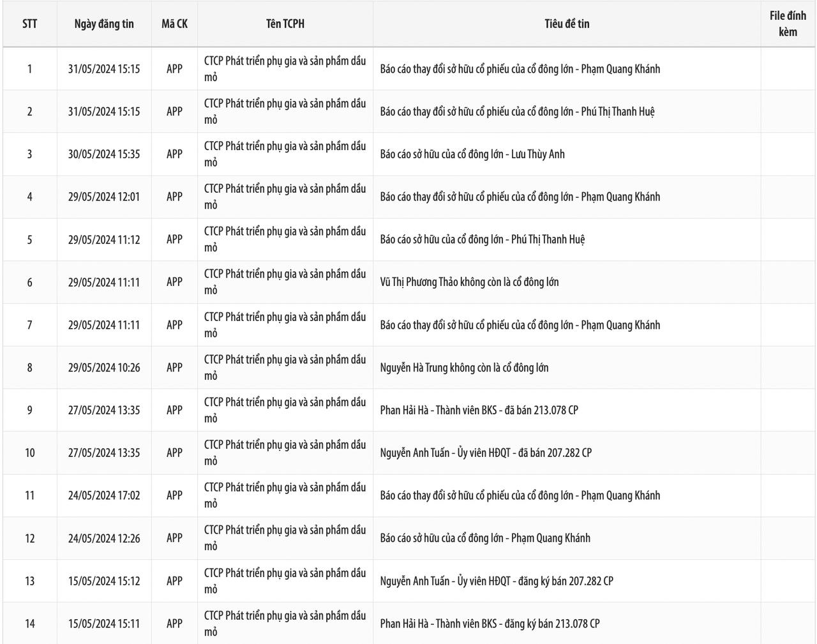Image resolution: width=817 pixels, height=644 pixels.
Task: Open row 2 report on Phú Thị Thanh Huệ
Action: point(517,112)
